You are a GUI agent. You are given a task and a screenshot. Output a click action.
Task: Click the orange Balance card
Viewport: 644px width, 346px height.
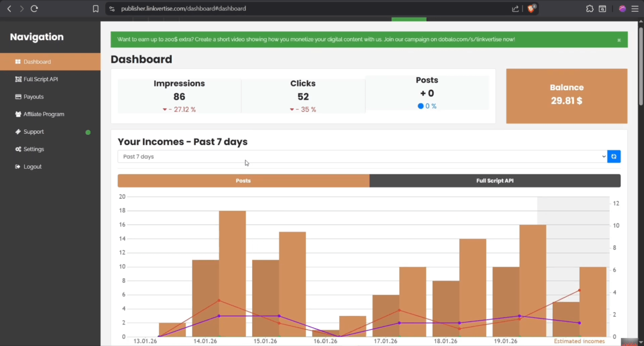click(566, 96)
